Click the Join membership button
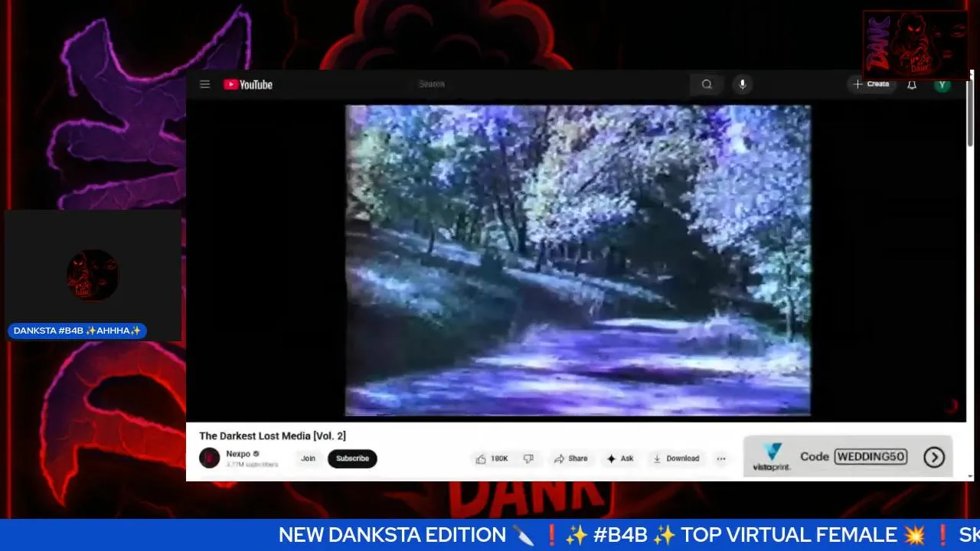Screen dimensions: 980x551 pos(308,458)
